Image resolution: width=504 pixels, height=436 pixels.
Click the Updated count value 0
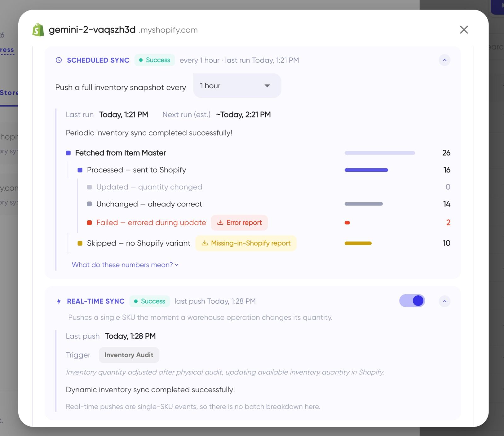(448, 187)
